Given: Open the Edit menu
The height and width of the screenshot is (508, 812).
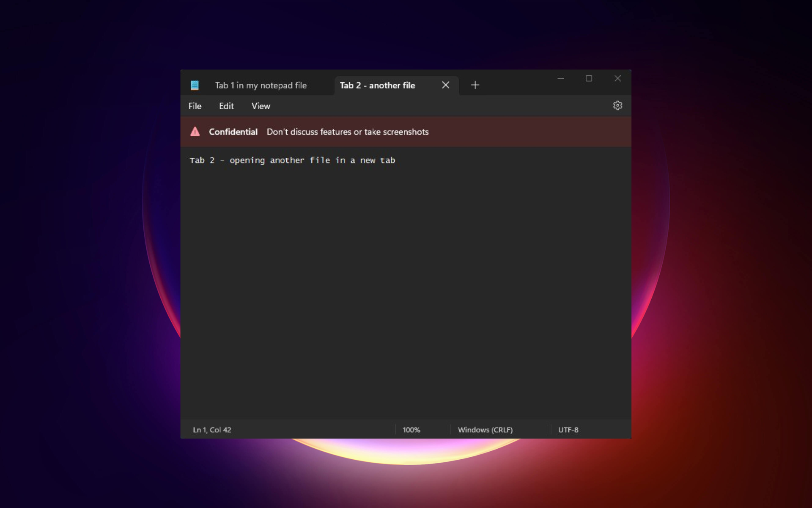Looking at the screenshot, I should (226, 106).
